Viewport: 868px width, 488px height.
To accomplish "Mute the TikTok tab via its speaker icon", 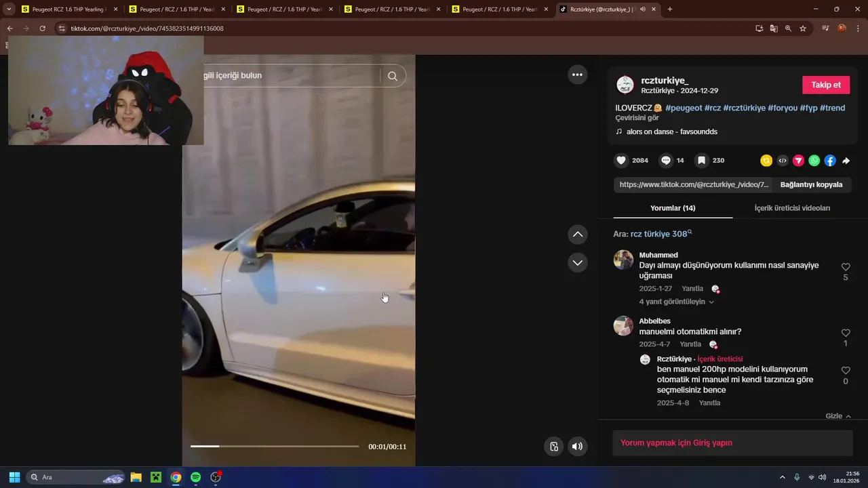I will point(642,9).
